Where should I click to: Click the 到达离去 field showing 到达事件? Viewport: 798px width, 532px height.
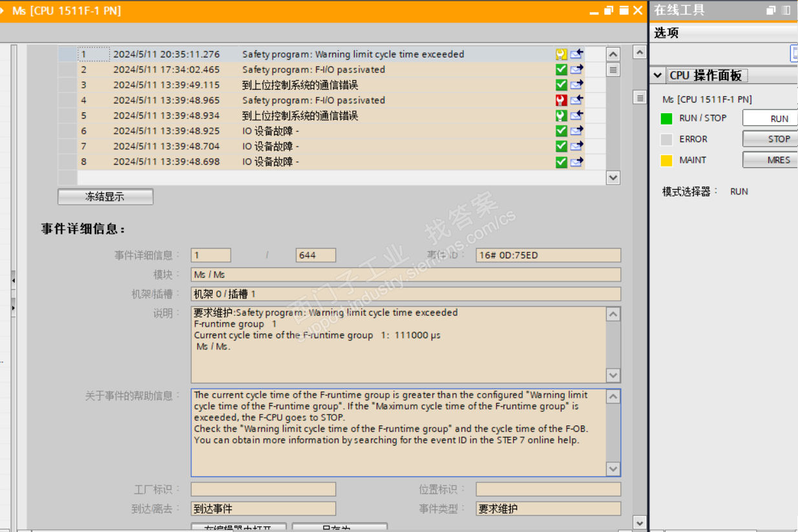click(x=263, y=509)
